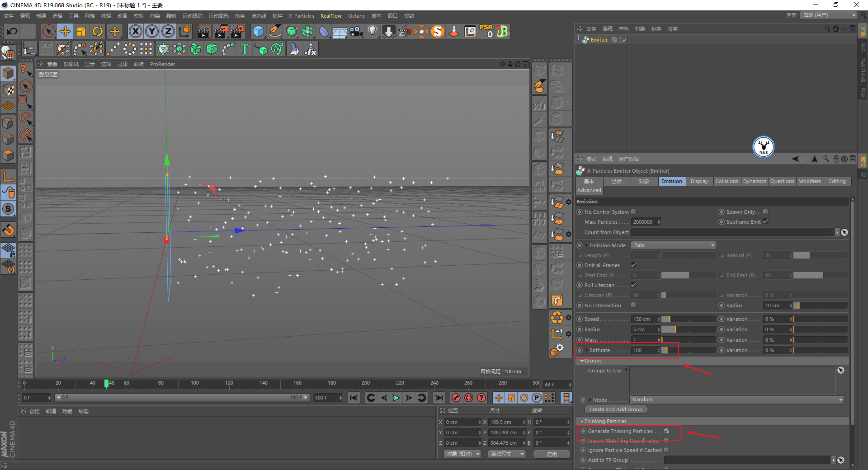Click the Undo arrow icon

tap(12, 31)
